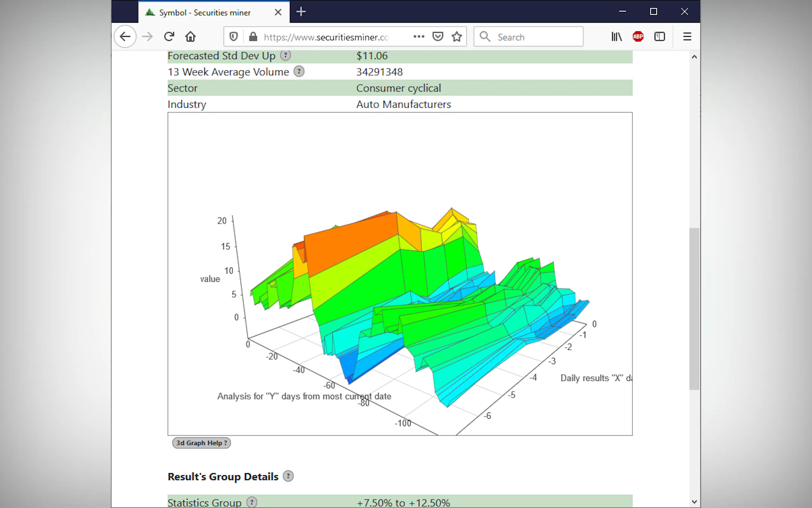The height and width of the screenshot is (508, 812).
Task: Reload the current page
Action: [x=169, y=36]
